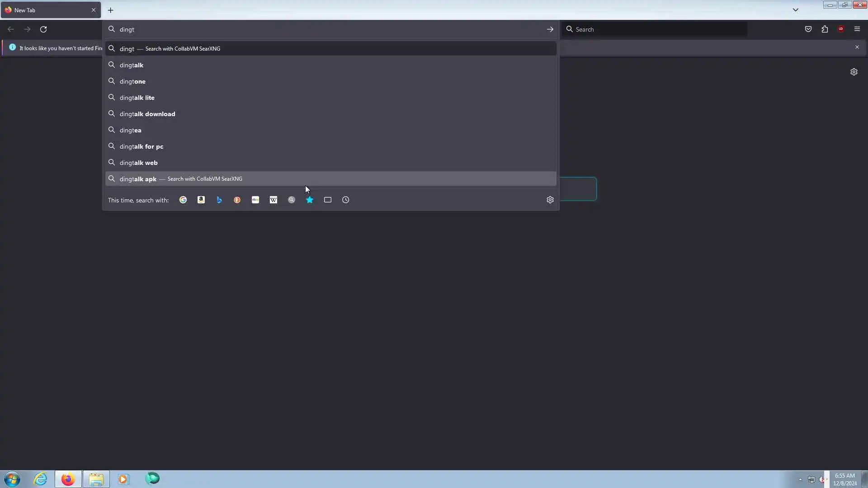Choose 'dingtone' from suggestions
This screenshot has width=868, height=488.
point(132,81)
